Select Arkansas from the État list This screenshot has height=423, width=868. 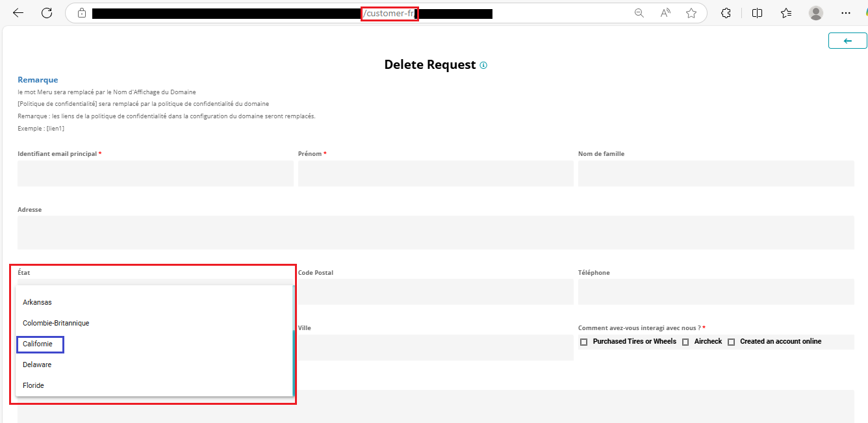[154, 302]
